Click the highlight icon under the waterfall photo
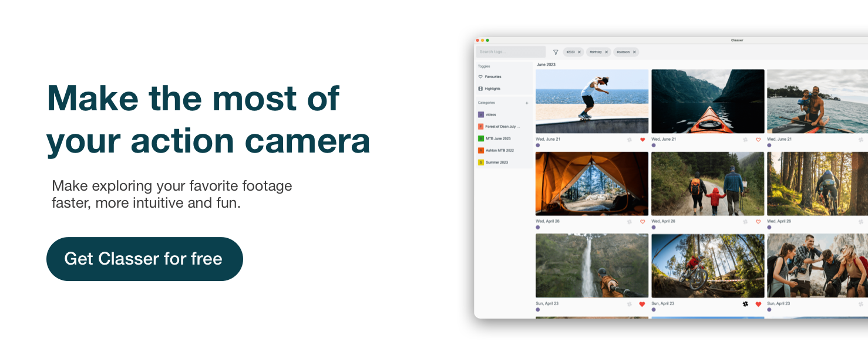 (x=630, y=304)
